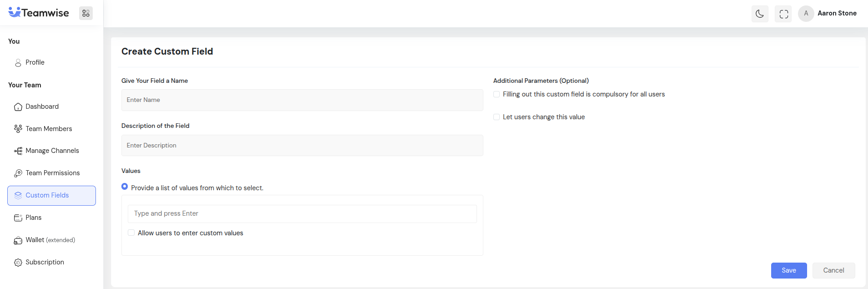Screen dimensions: 868x289
Task: Click the sidebar grid toggle icon
Action: 86,13
